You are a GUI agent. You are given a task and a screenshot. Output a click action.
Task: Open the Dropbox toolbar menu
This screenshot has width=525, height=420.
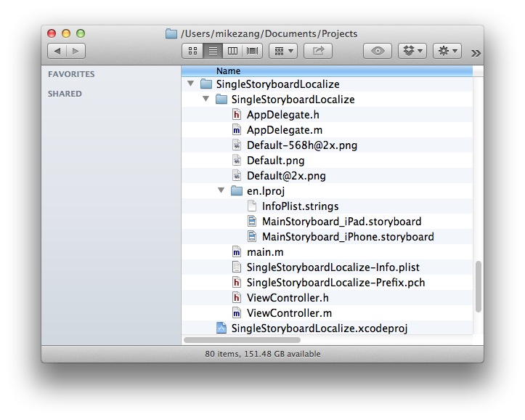[412, 51]
